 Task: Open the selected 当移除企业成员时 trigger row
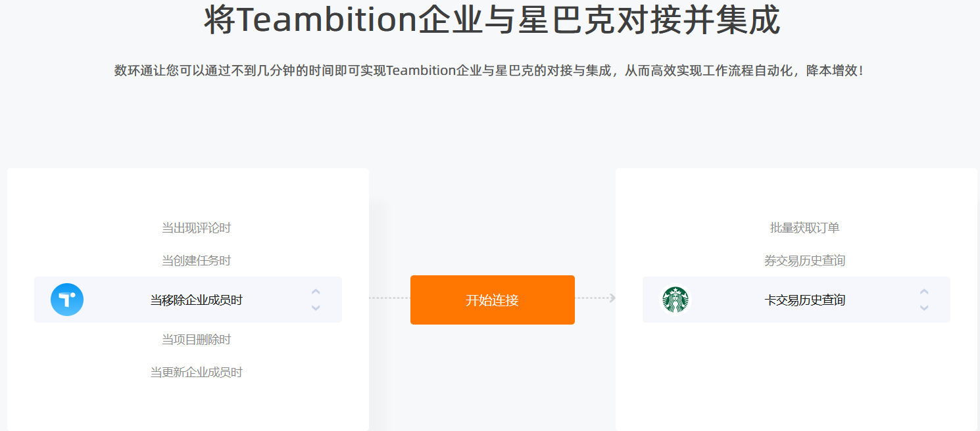(188, 300)
